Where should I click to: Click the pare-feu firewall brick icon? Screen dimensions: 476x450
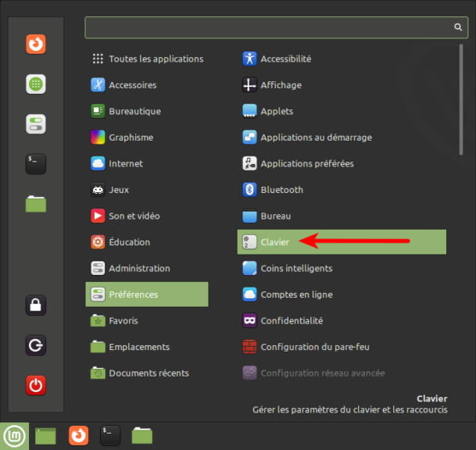pyautogui.click(x=249, y=347)
